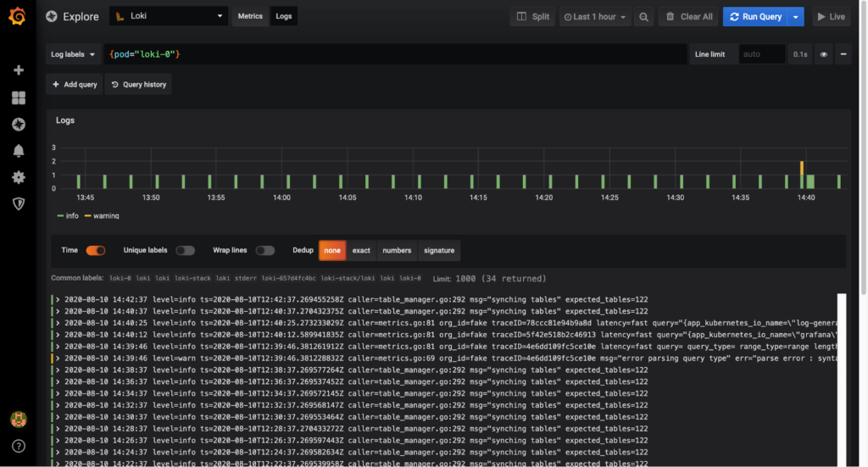Toggle query visibility eye icon
Screen dimensions: 868x467
point(822,54)
